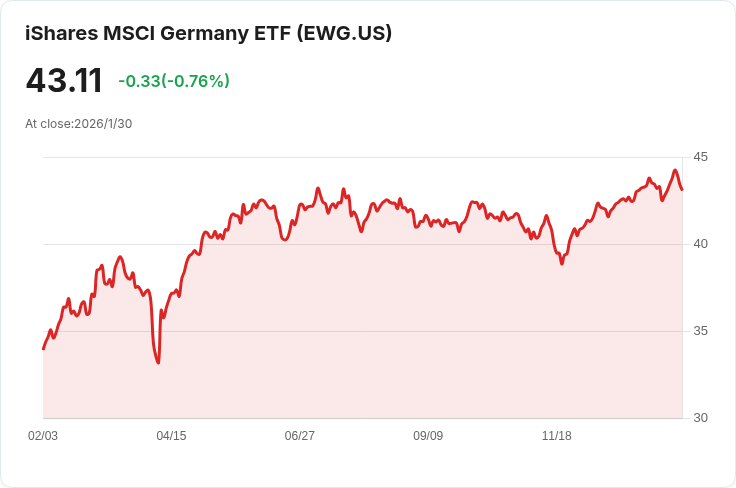This screenshot has height=488, width=736.
Task: Click the 02/03 date axis label
Action: [43, 435]
